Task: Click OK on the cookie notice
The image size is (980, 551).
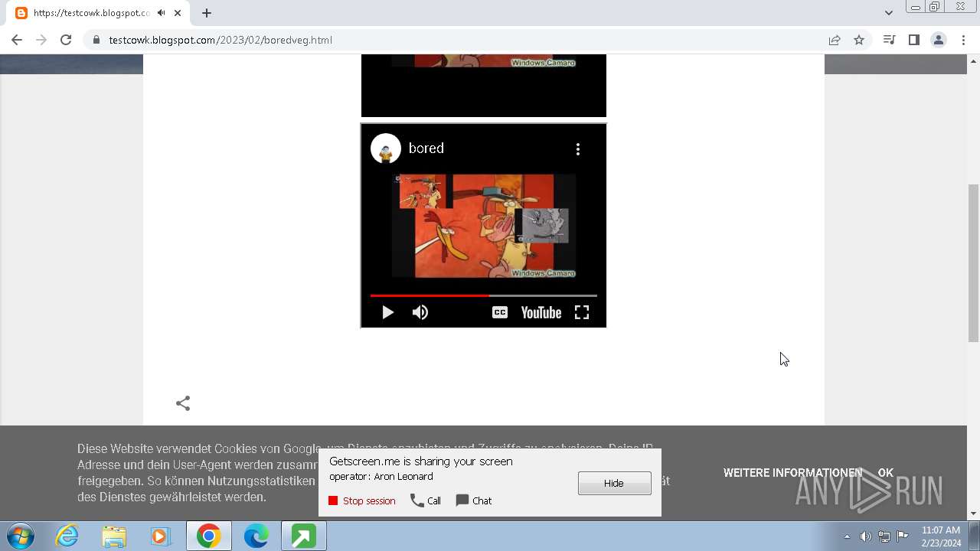Action: tap(886, 473)
